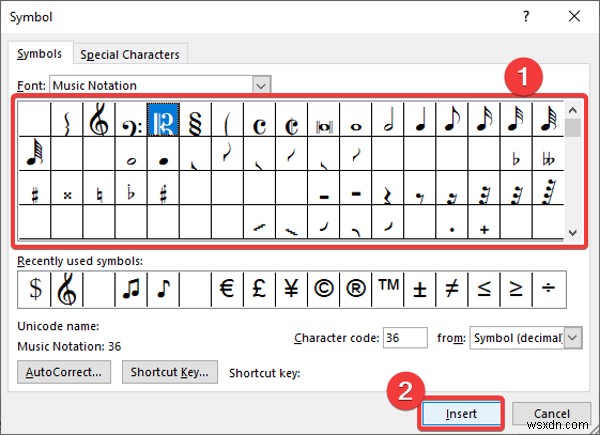
Task: Pick the copyright symbol from recent symbols
Action: point(324,289)
